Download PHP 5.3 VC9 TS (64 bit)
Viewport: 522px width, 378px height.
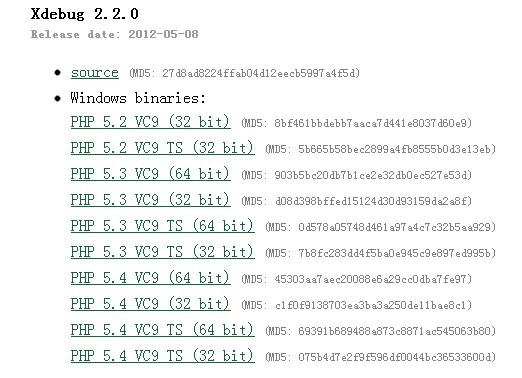tap(162, 226)
